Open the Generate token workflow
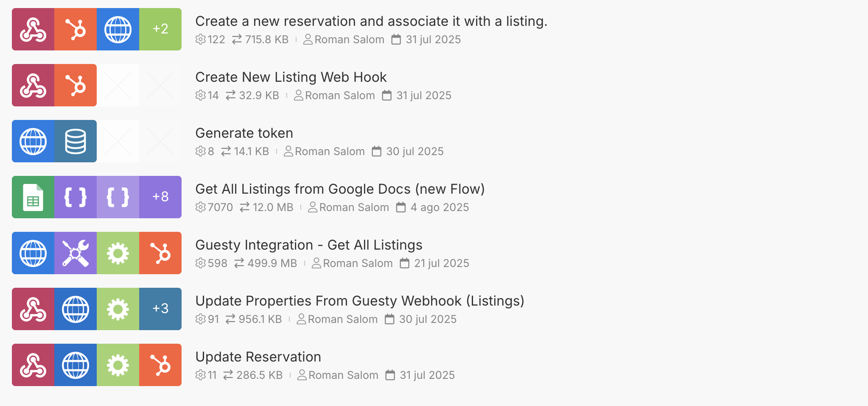 coord(244,133)
